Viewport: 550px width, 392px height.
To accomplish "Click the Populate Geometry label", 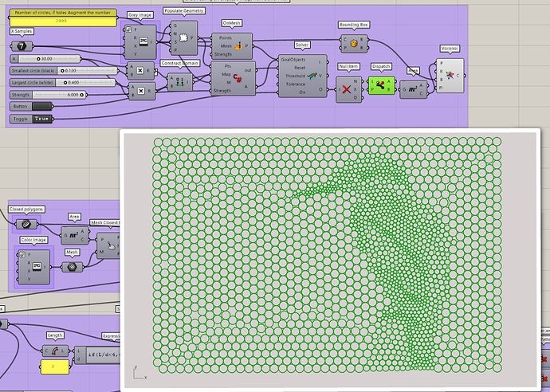I will tap(184, 10).
